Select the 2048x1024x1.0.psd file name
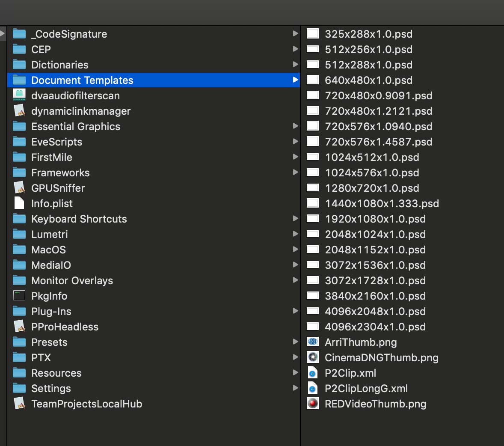504x446 pixels. click(x=375, y=235)
